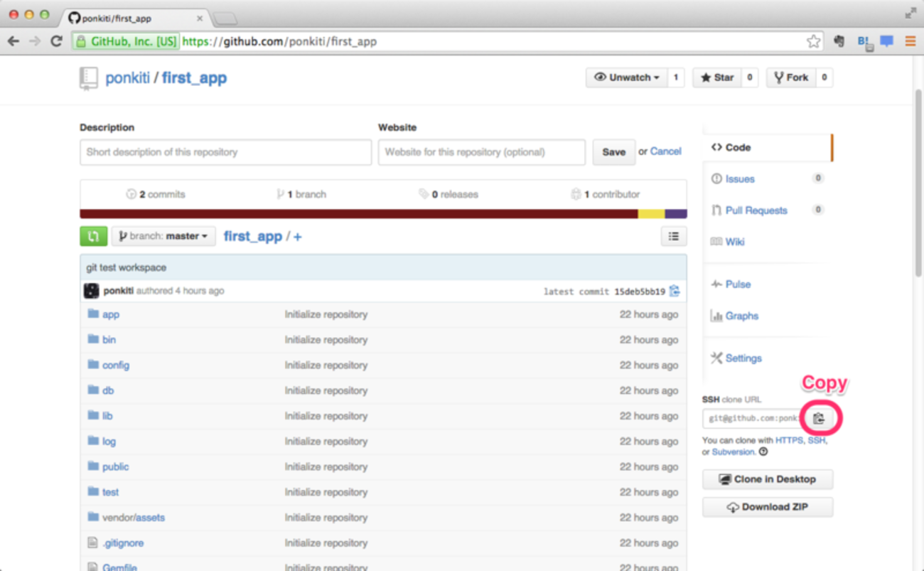The image size is (924, 571).
Task: Open the Unwatch notifications dropdown
Action: pos(626,78)
